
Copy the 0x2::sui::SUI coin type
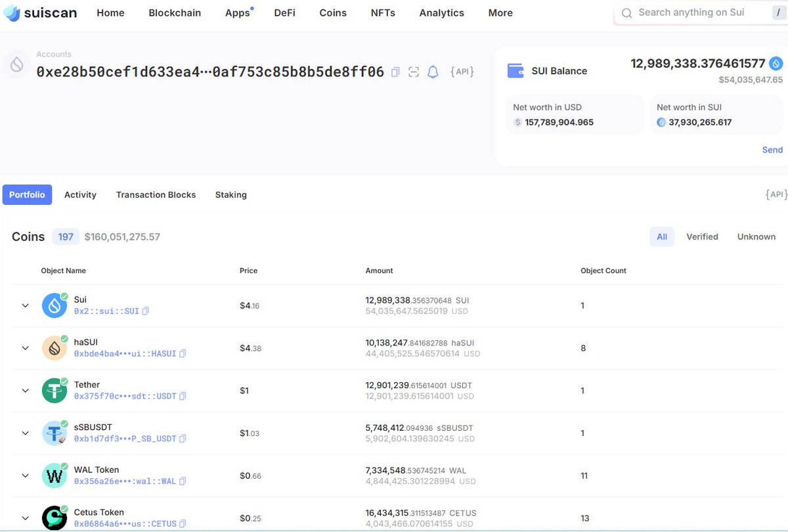click(x=146, y=311)
